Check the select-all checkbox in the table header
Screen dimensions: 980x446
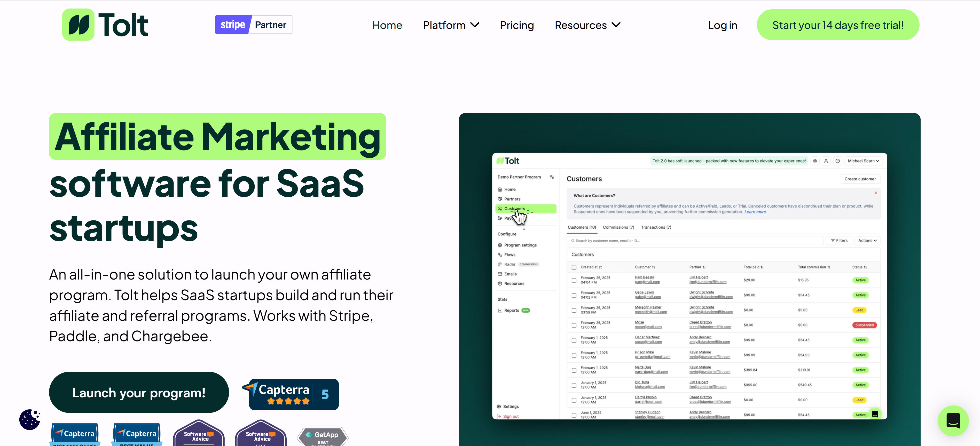point(574,267)
